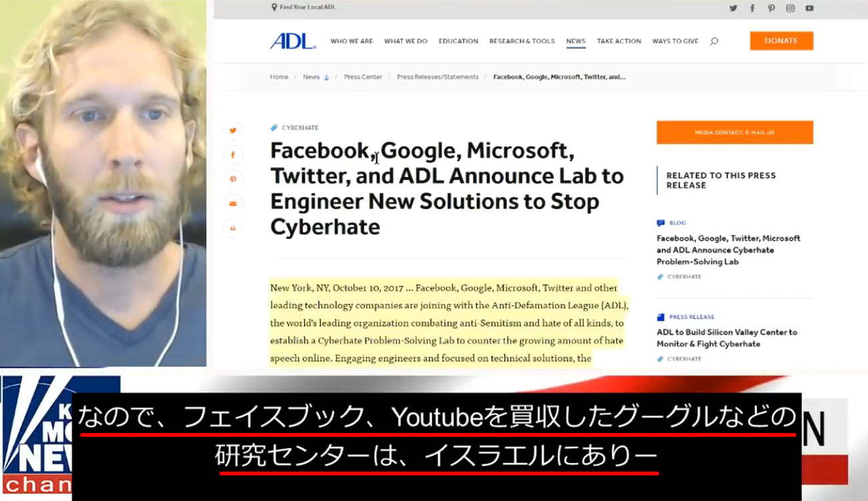868x501 pixels.
Task: Click the webcam video of the bearded man
Action: (103, 183)
